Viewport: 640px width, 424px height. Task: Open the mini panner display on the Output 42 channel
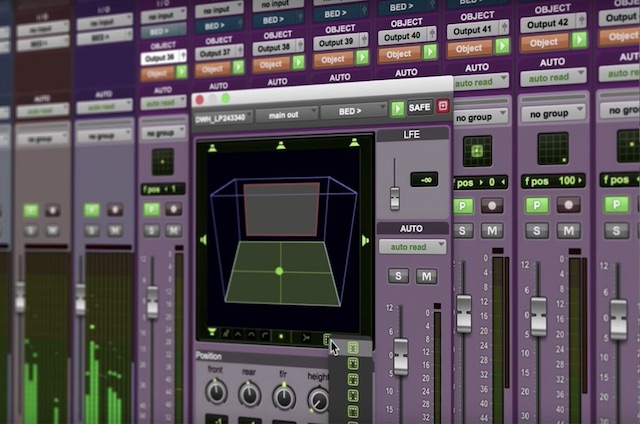[x=553, y=149]
